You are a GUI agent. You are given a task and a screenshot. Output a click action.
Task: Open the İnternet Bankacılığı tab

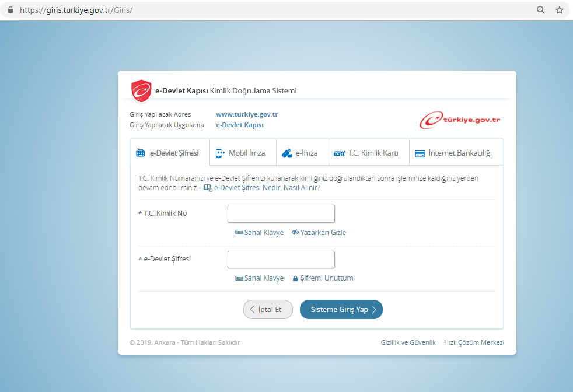456,153
